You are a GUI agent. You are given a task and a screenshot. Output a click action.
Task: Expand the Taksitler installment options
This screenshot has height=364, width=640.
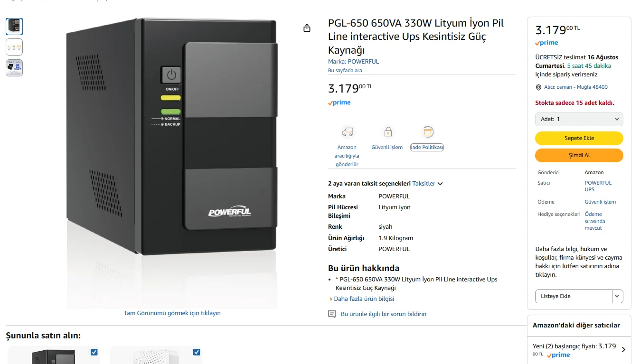[427, 184]
